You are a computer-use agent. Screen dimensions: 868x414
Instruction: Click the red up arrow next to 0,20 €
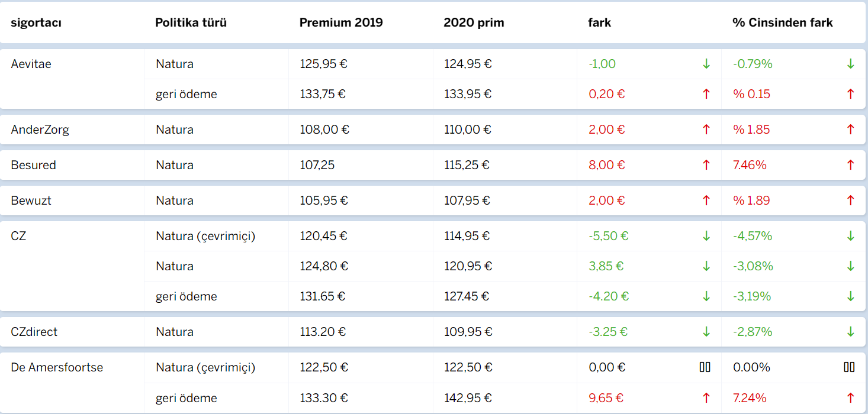(x=706, y=94)
